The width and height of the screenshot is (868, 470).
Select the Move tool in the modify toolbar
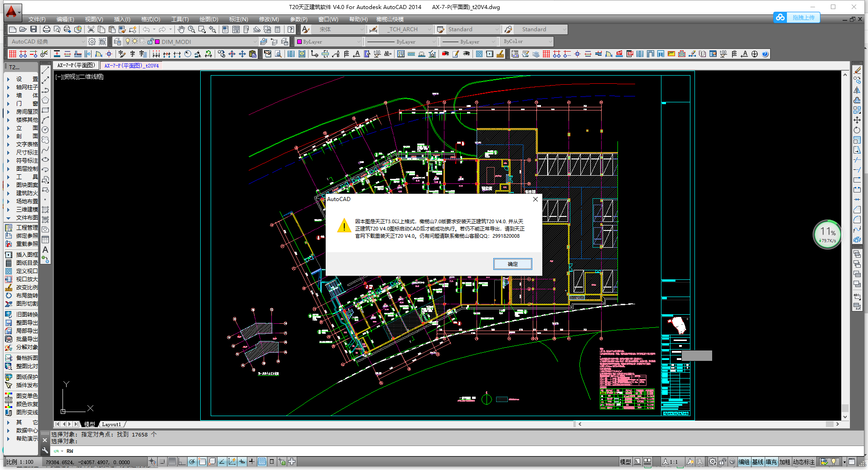coord(857,120)
